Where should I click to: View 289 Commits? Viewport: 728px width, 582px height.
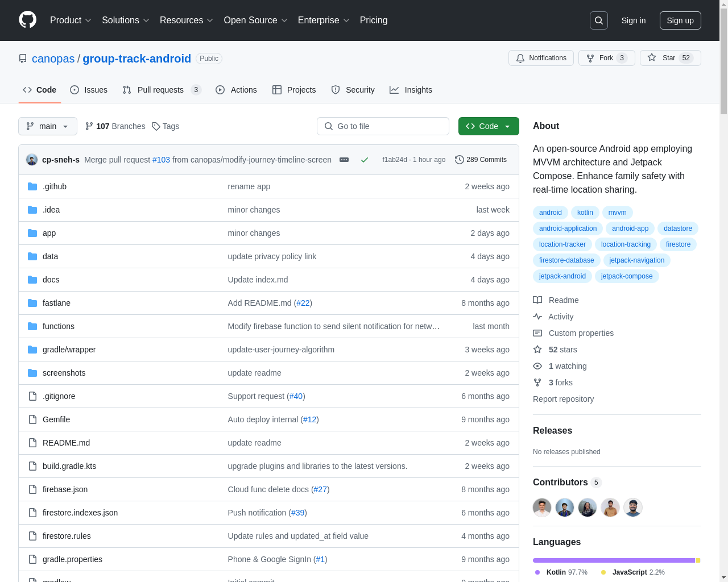tap(481, 160)
